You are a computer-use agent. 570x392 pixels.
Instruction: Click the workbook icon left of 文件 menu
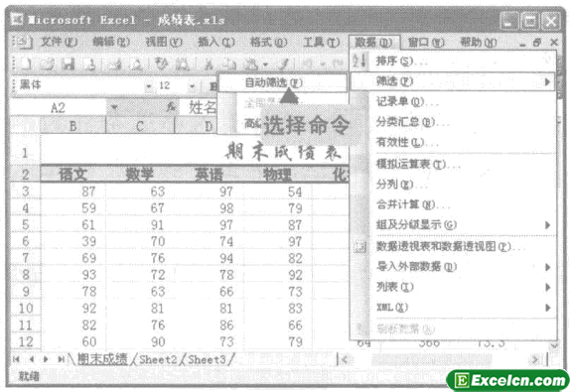point(24,43)
